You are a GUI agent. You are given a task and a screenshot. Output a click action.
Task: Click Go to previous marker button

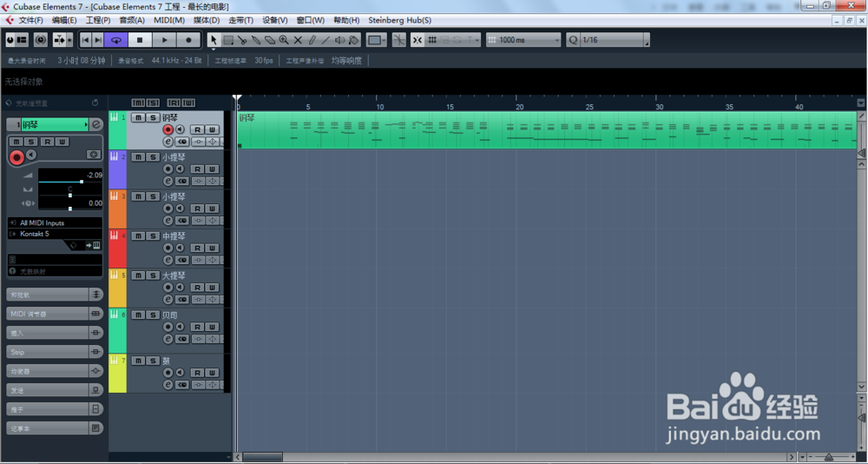click(85, 40)
